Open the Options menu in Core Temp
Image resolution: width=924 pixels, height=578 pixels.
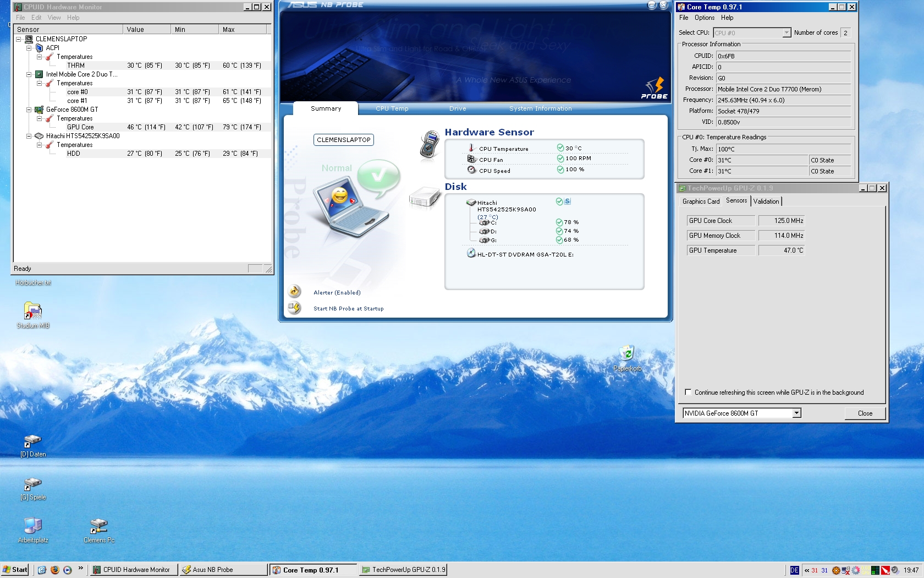[705, 18]
